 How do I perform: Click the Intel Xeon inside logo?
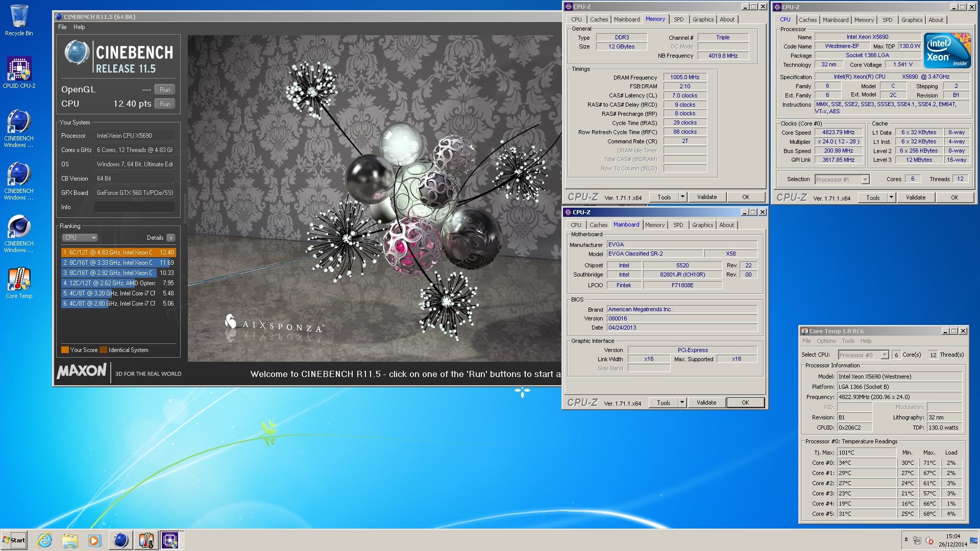[x=948, y=51]
